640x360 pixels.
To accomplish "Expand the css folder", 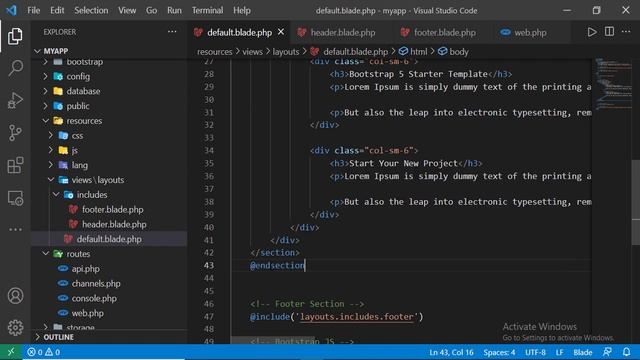I will [77, 136].
